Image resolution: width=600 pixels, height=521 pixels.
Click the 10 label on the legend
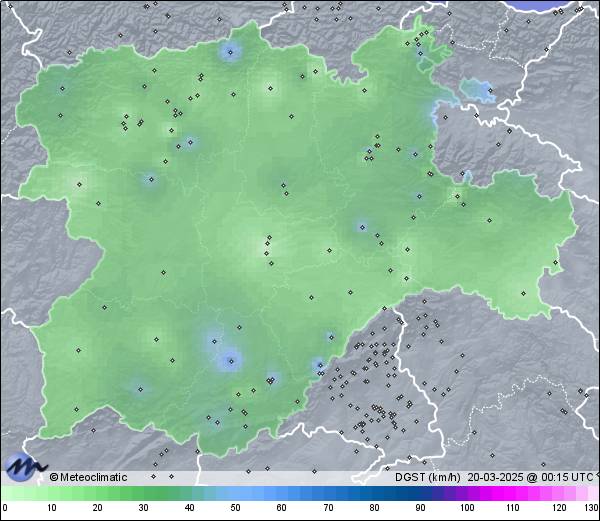click(52, 508)
